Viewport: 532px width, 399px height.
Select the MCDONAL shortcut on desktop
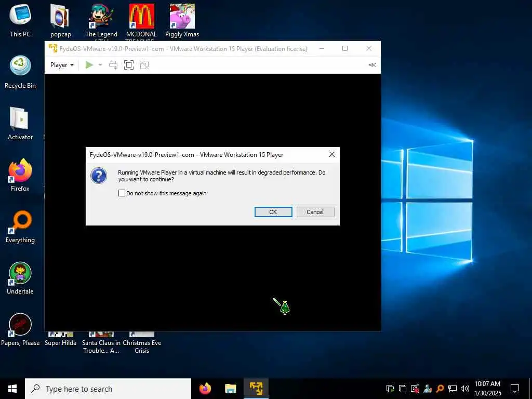click(141, 21)
